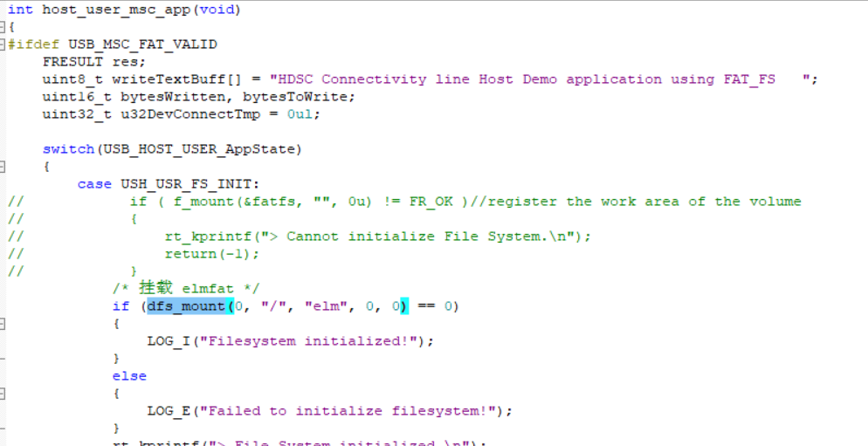Click the "Failed to initialize filesystem!" string
Viewport: 868px width, 446px height.
pos(347,410)
